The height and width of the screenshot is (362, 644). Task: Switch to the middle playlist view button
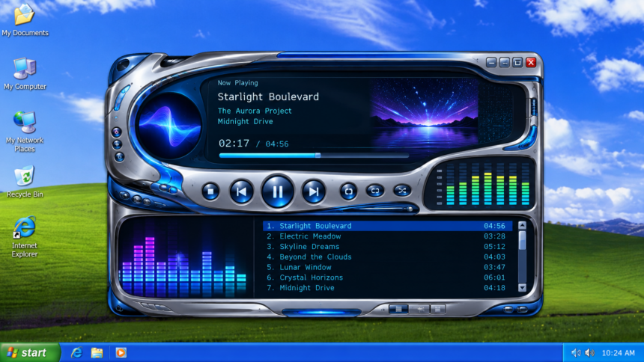coord(420,309)
